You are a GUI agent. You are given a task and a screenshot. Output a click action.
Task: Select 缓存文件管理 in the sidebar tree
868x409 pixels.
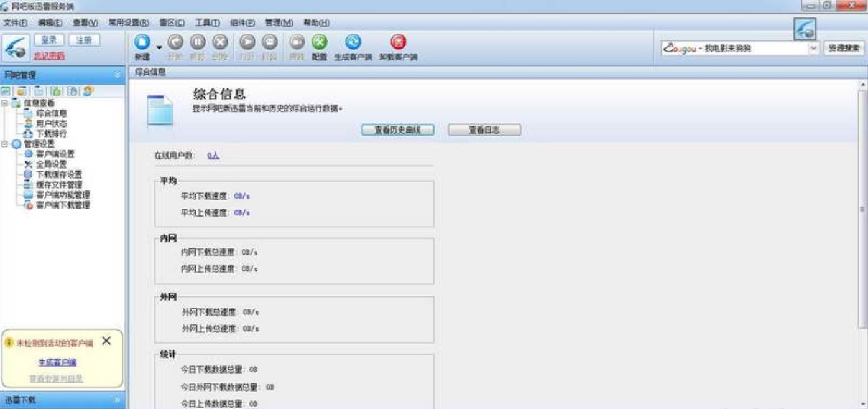pyautogui.click(x=58, y=184)
